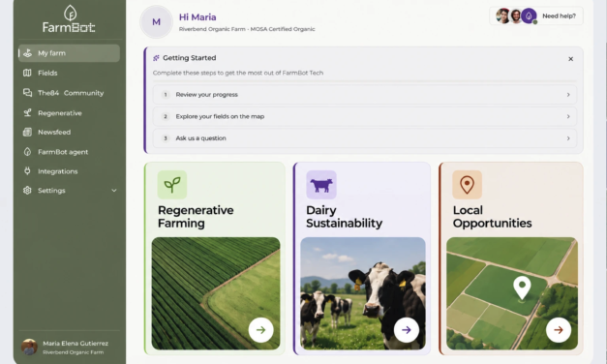Click the first support person avatar
This screenshot has width=607, height=364.
pyautogui.click(x=502, y=15)
